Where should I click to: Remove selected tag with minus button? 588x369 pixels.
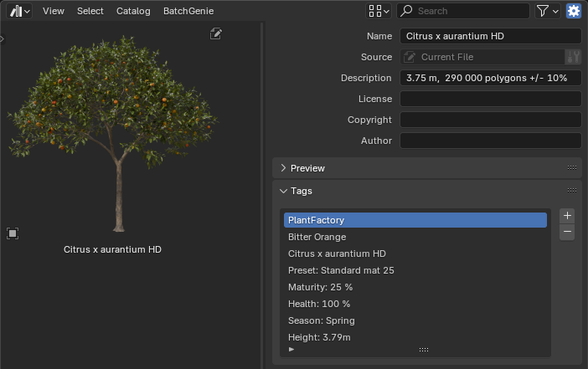coord(567,232)
